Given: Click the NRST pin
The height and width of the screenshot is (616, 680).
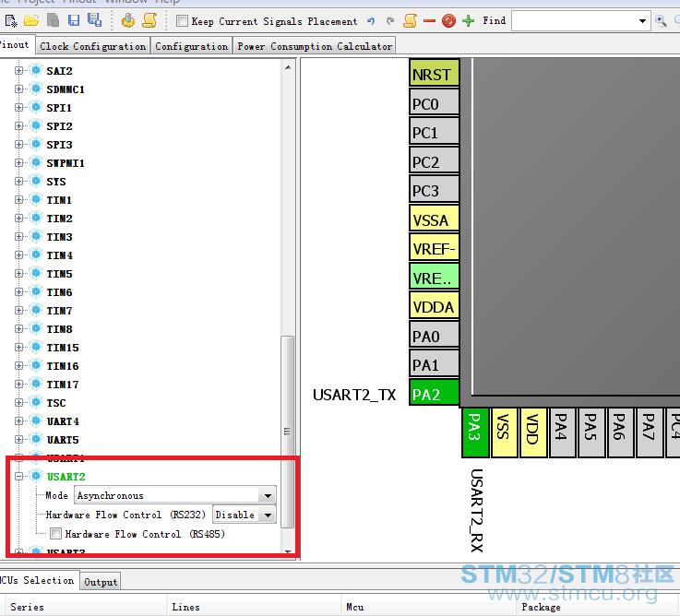Looking at the screenshot, I should (434, 73).
